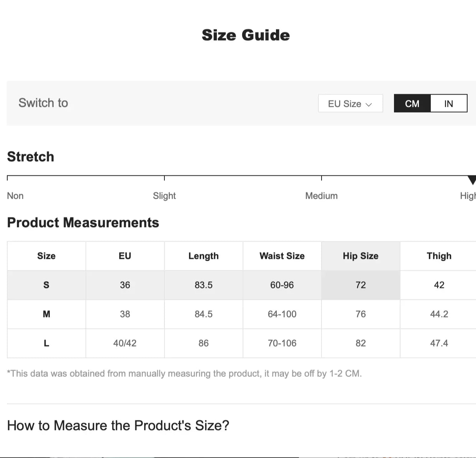Click the Thigh column header
The width and height of the screenshot is (476, 458).
pos(439,256)
